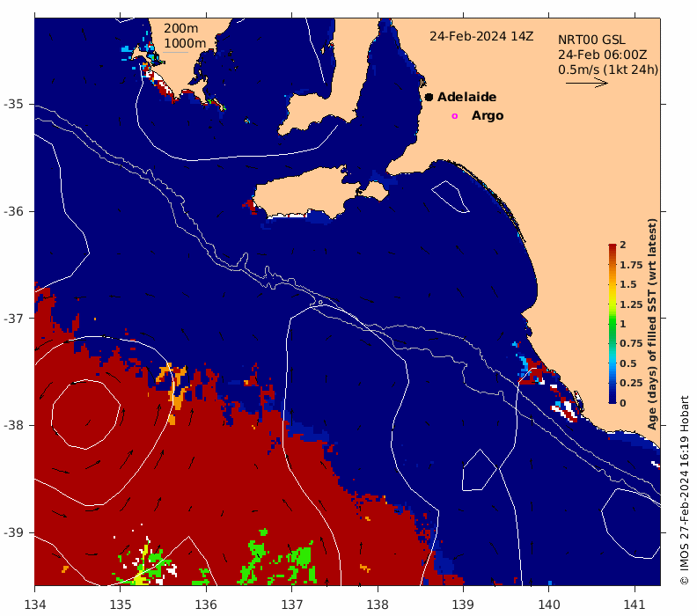The width and height of the screenshot is (697, 616).
Task: Click the black Adelaide city marker dot
Action: point(429,97)
